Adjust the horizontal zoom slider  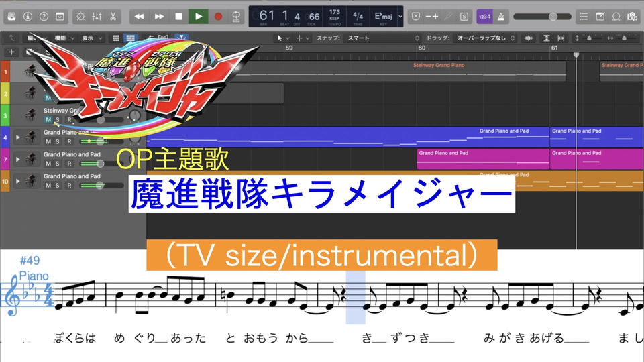[625, 38]
